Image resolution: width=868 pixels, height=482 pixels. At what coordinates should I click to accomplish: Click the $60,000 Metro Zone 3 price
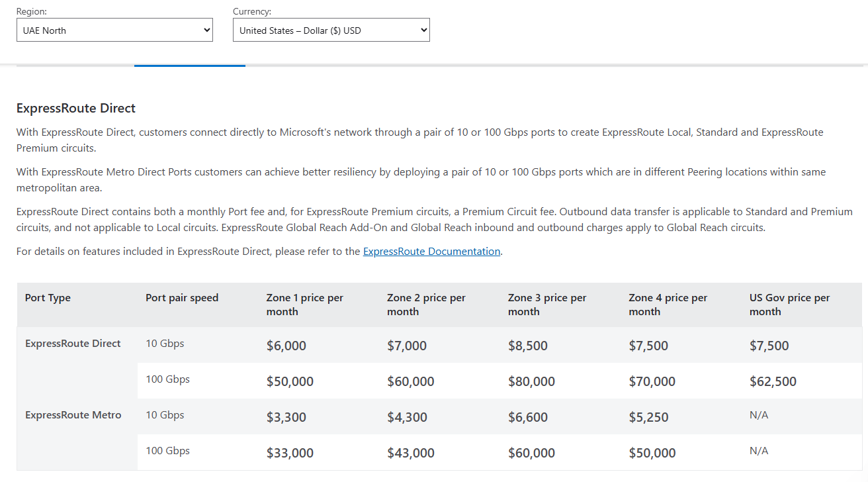(532, 453)
